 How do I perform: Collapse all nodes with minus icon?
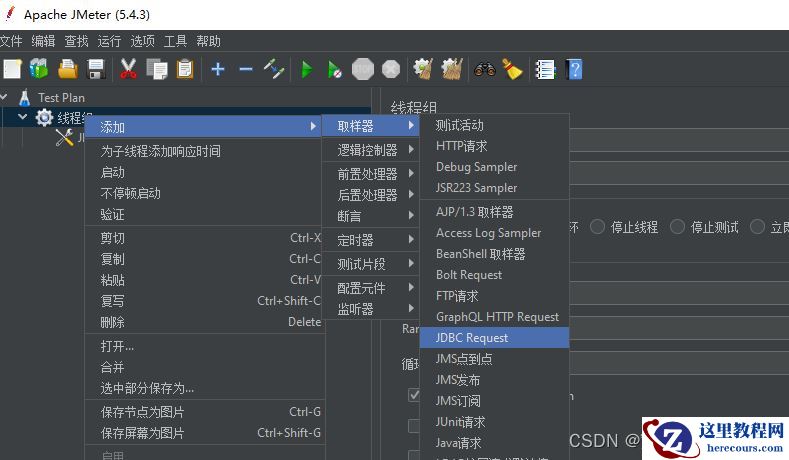pos(246,69)
